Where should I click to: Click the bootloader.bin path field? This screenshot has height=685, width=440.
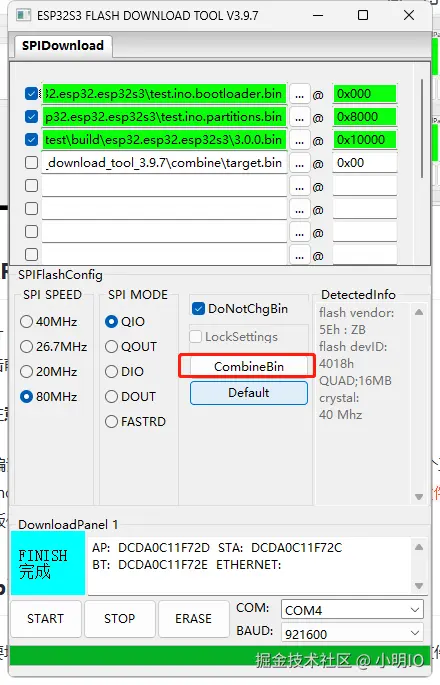tap(164, 93)
